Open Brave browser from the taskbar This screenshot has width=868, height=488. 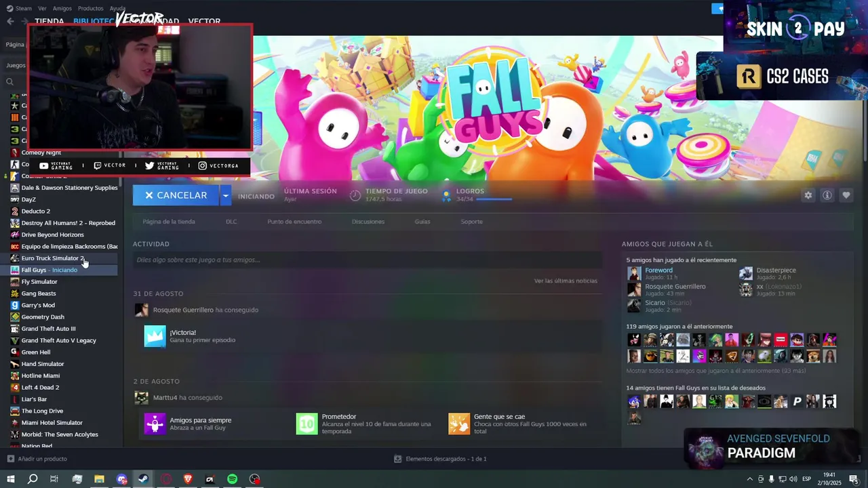(x=188, y=479)
